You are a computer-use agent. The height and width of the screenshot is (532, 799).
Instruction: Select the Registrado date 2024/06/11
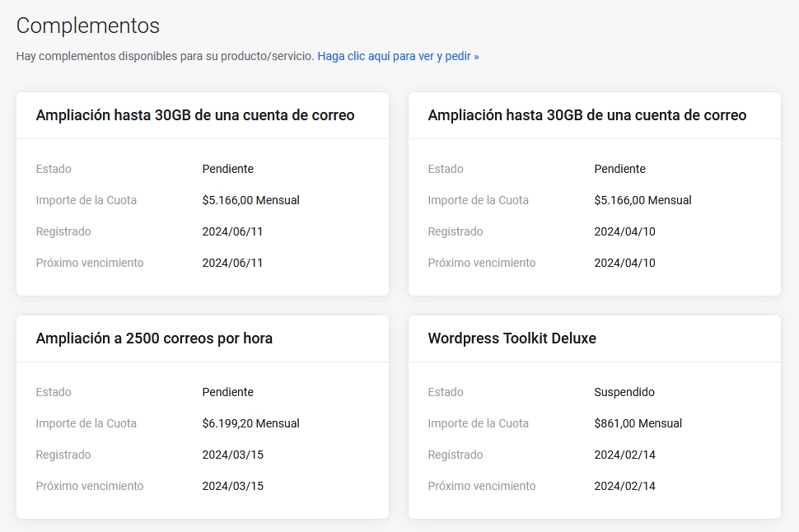[232, 232]
